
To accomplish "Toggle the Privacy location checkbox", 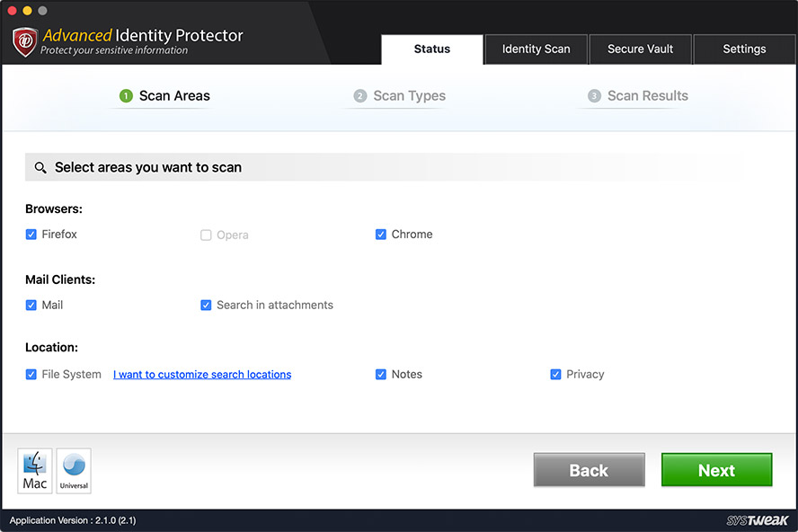I will (x=555, y=374).
